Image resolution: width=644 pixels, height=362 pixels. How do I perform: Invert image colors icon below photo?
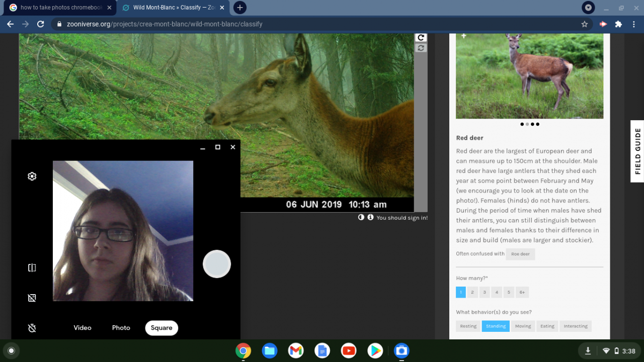[361, 218]
